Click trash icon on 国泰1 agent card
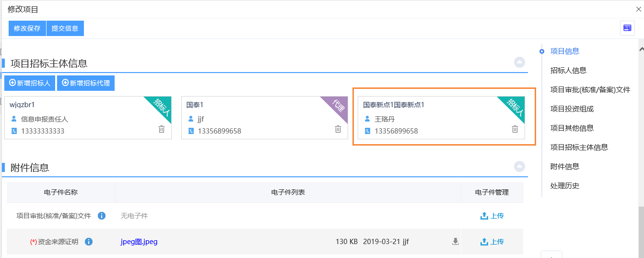644x258 pixels. pyautogui.click(x=338, y=129)
